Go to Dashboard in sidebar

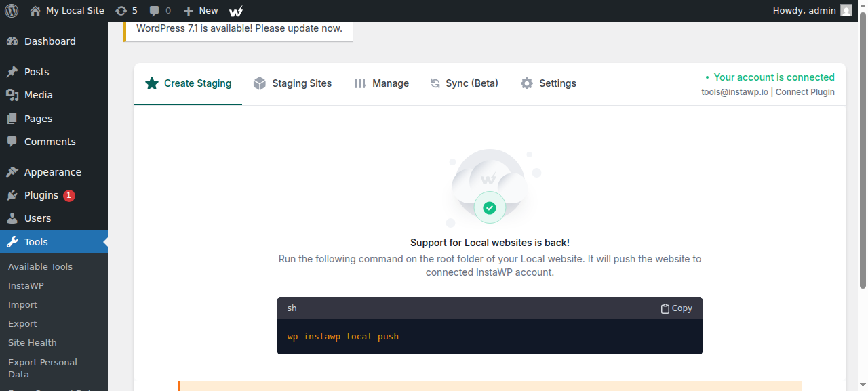[54, 41]
